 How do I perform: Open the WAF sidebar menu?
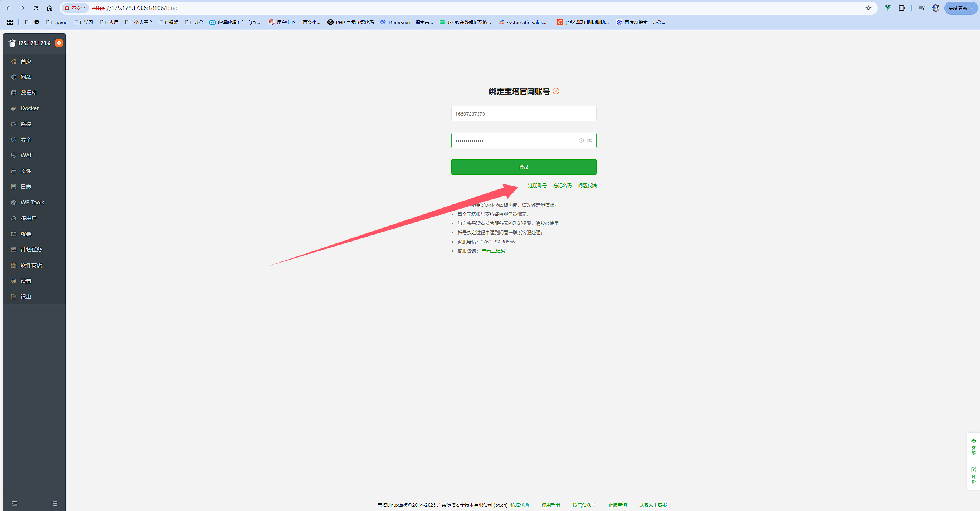coord(26,155)
